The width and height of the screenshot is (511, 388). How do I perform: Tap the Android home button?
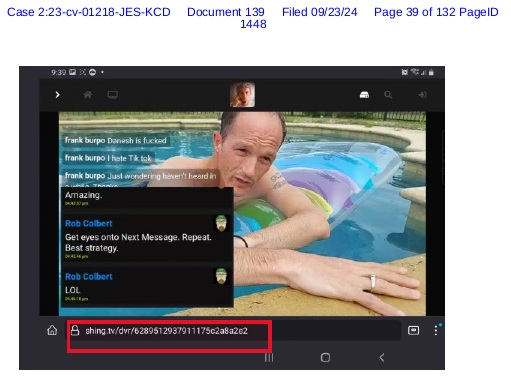tap(325, 358)
